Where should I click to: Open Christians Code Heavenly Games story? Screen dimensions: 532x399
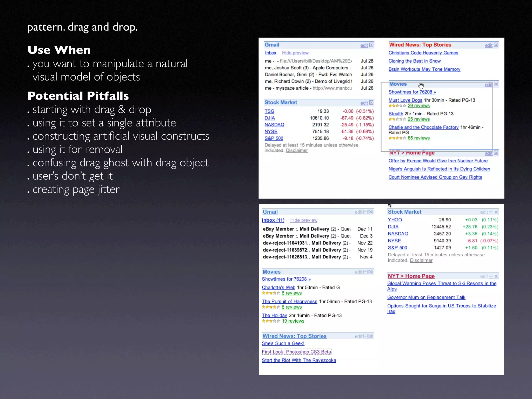click(423, 53)
